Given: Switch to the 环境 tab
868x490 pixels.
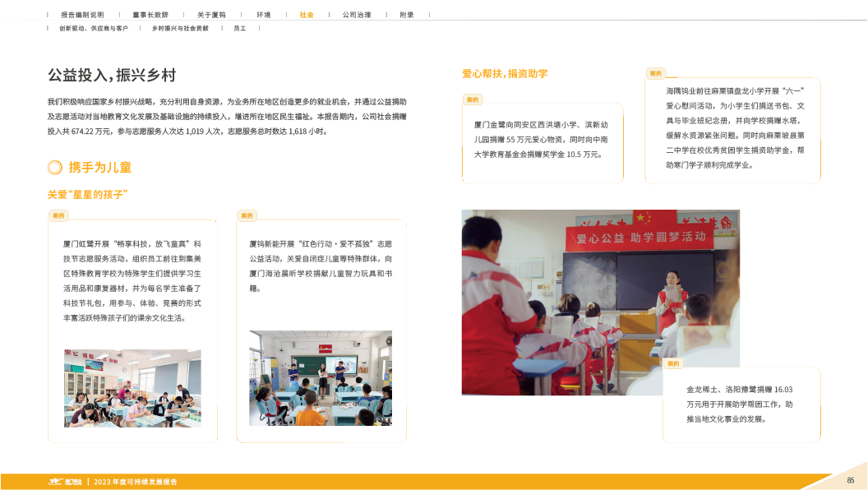Looking at the screenshot, I should point(263,15).
